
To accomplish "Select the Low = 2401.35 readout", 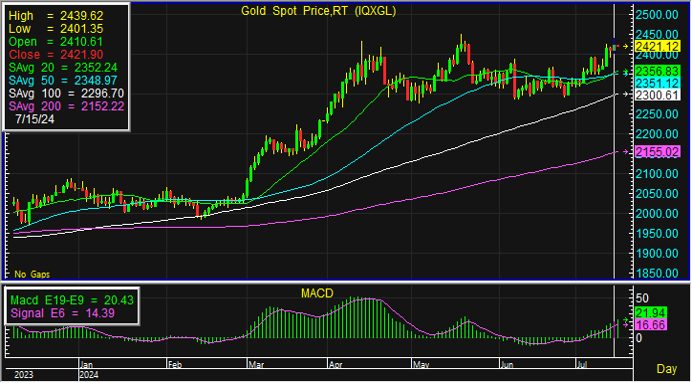I will coord(56,29).
